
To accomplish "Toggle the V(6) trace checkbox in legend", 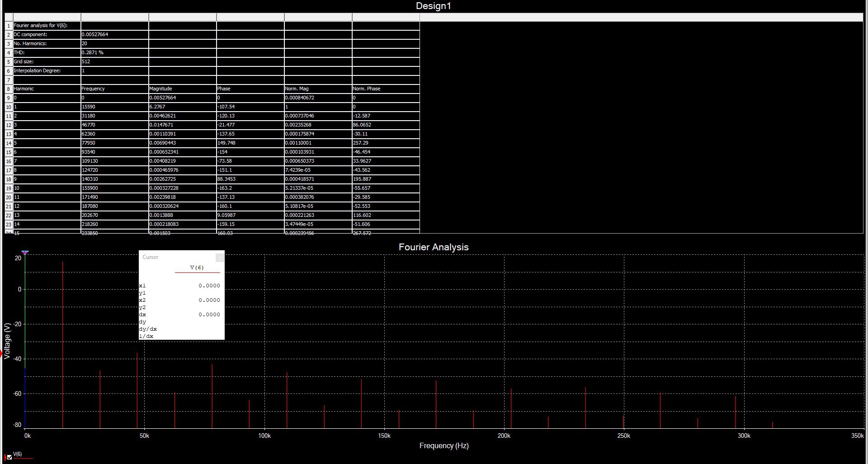I will [x=9, y=457].
